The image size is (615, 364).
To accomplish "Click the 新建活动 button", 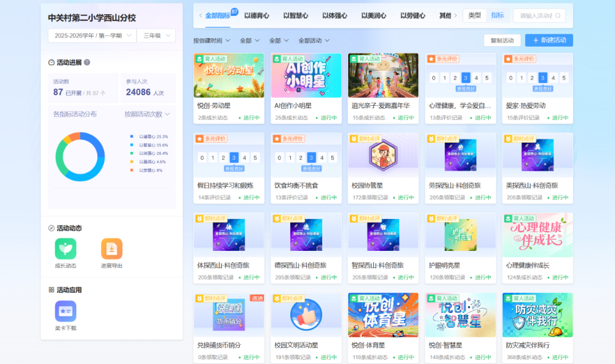I will point(549,41).
